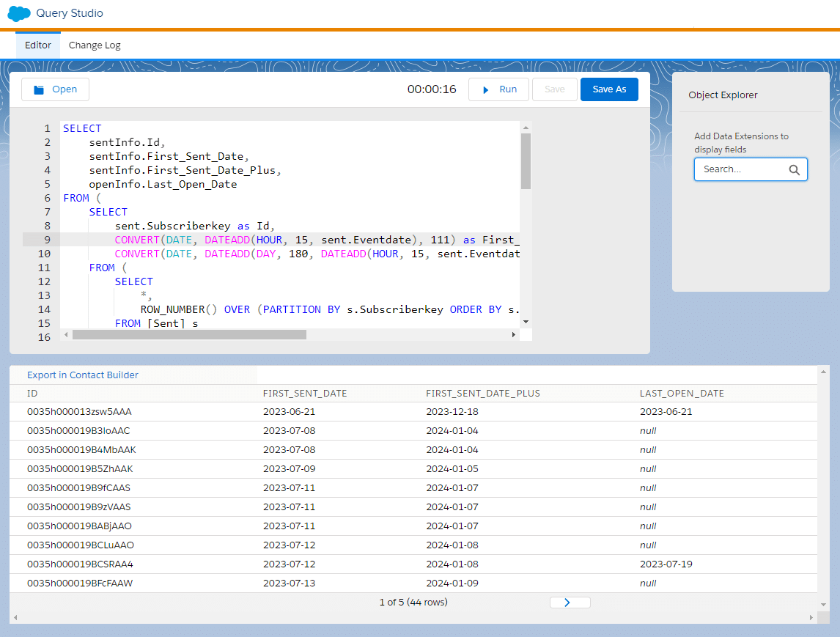Click line number 9 in editor gutter
The height and width of the screenshot is (637, 840).
click(x=47, y=240)
